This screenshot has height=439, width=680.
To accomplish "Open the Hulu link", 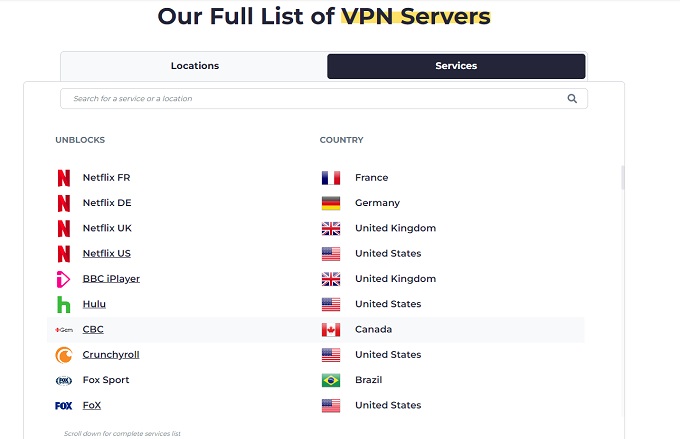I will coord(94,304).
